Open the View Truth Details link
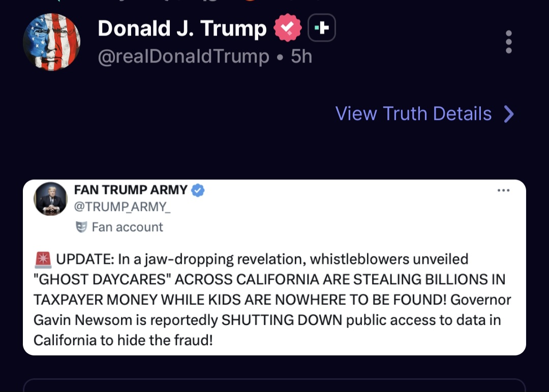549x392 pixels. pos(413,114)
